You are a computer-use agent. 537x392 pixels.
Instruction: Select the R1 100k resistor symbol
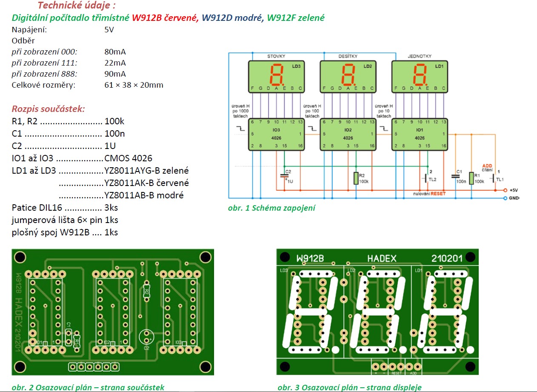[x=471, y=178]
